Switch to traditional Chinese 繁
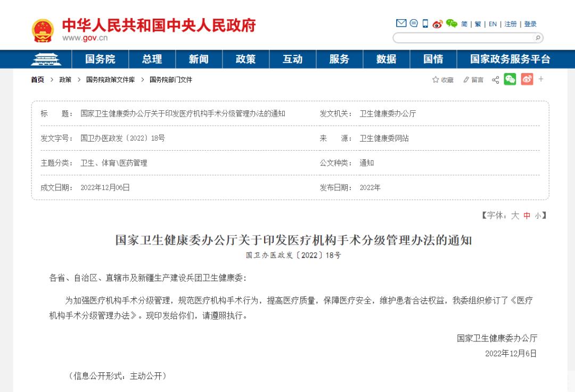Screen dimensions: 575x392 [x=478, y=24]
